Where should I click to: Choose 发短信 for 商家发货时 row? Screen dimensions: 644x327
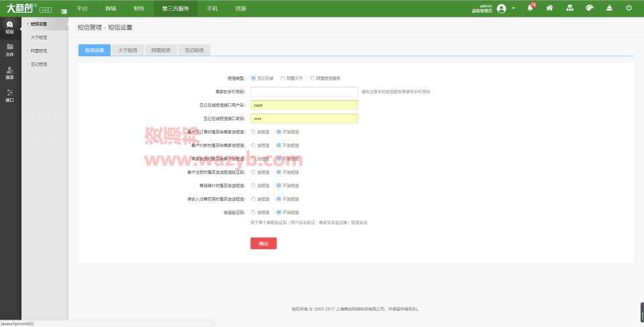point(254,159)
